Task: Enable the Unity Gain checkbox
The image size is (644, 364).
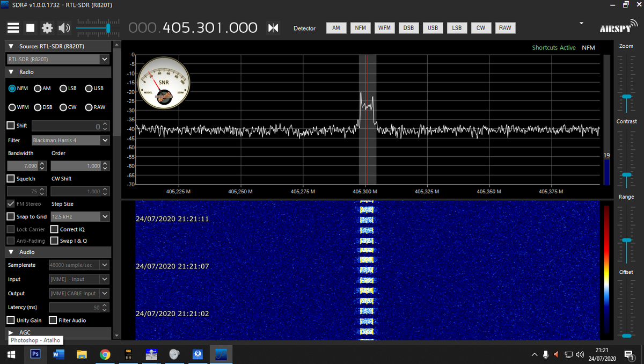Action: 11,320
